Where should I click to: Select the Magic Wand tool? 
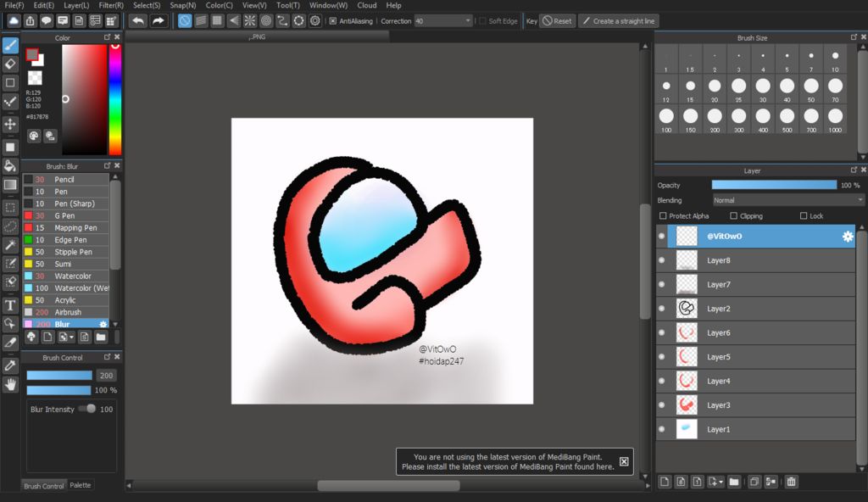[10, 245]
